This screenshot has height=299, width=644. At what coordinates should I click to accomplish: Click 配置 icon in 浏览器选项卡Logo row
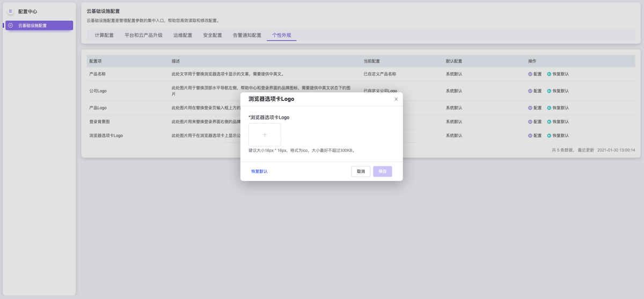(530, 136)
